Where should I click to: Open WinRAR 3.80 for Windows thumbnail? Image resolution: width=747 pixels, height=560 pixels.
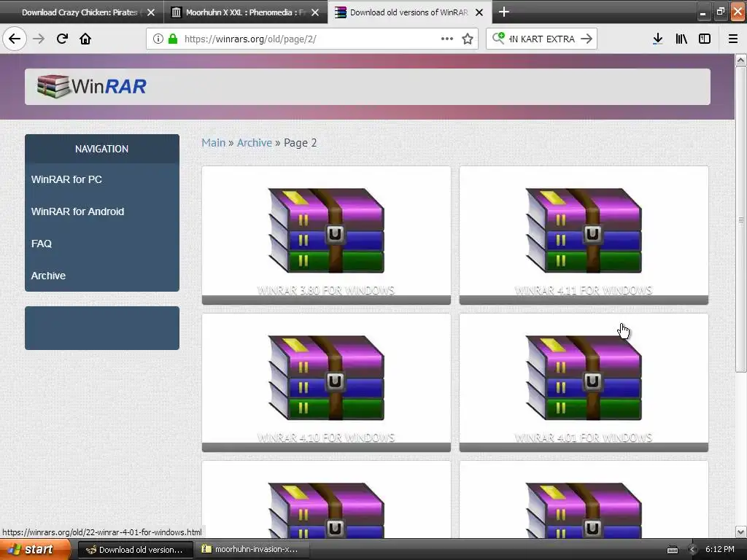tap(326, 236)
